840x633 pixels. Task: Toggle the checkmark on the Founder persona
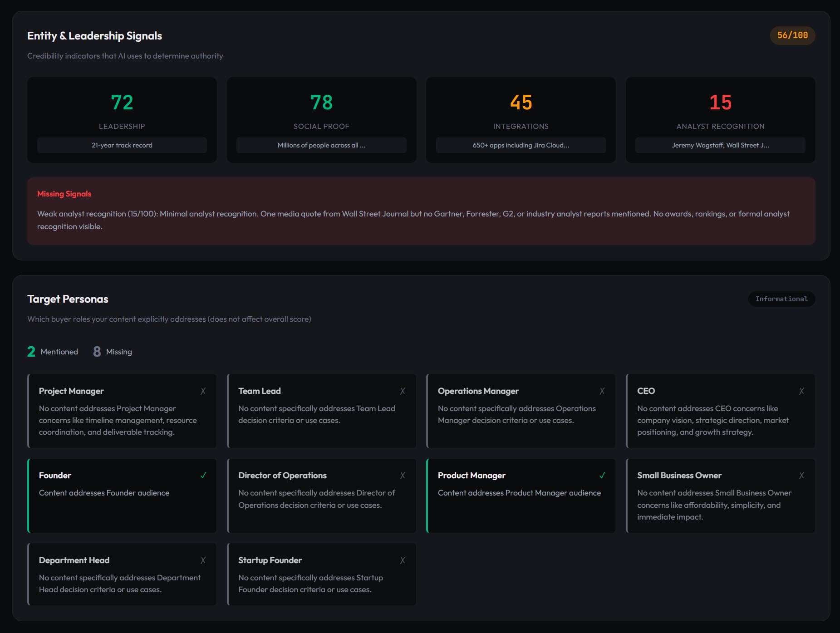(x=203, y=476)
